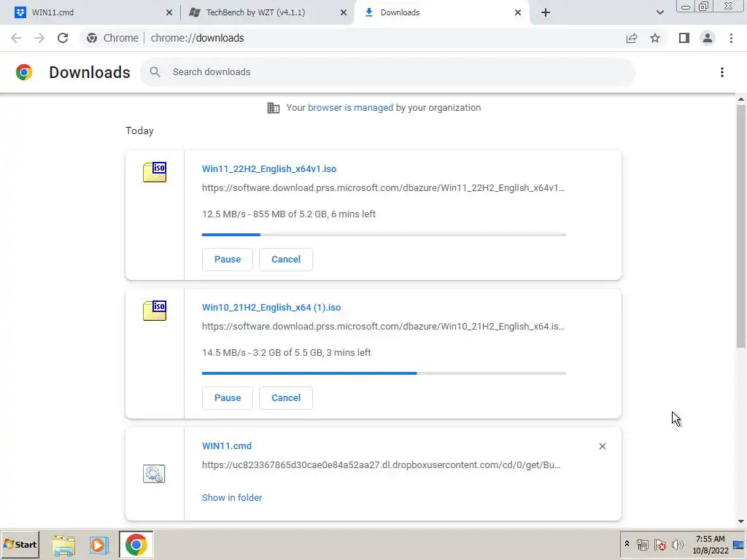The width and height of the screenshot is (747, 560).
Task: Click the browser back arrow
Action: [16, 38]
